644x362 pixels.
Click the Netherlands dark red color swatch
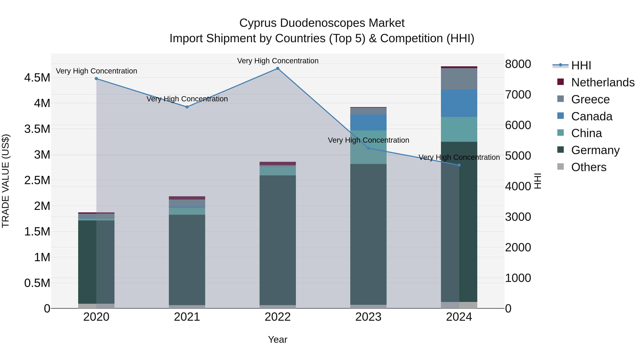coord(560,82)
